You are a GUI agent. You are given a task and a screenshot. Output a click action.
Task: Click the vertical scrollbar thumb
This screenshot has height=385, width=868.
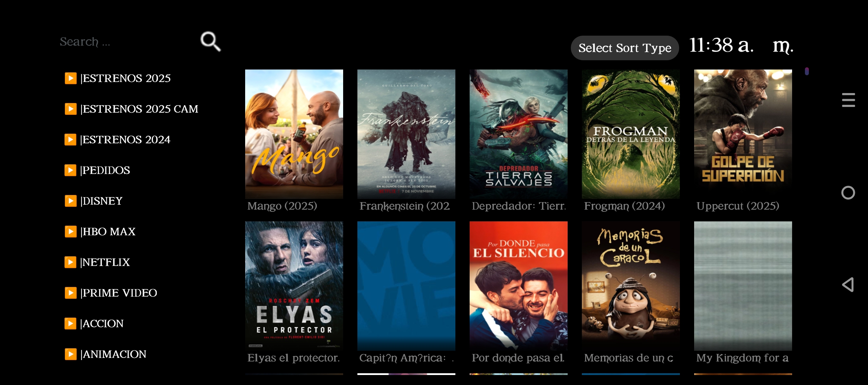(807, 71)
